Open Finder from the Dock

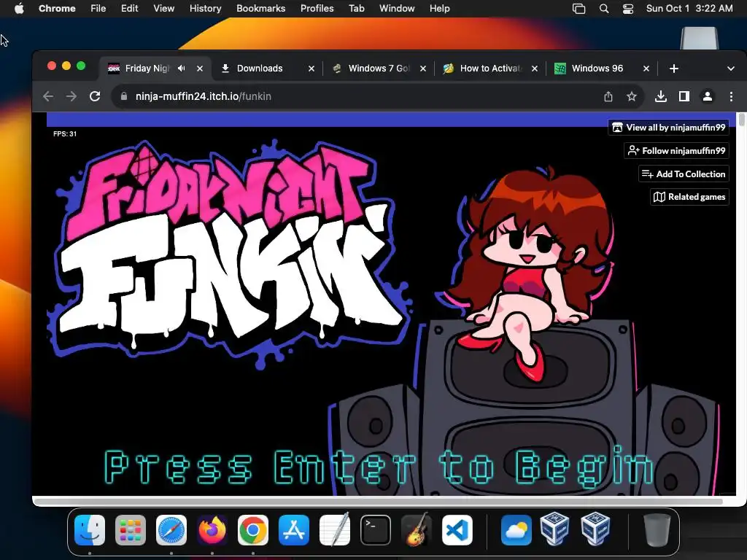[x=90, y=530]
